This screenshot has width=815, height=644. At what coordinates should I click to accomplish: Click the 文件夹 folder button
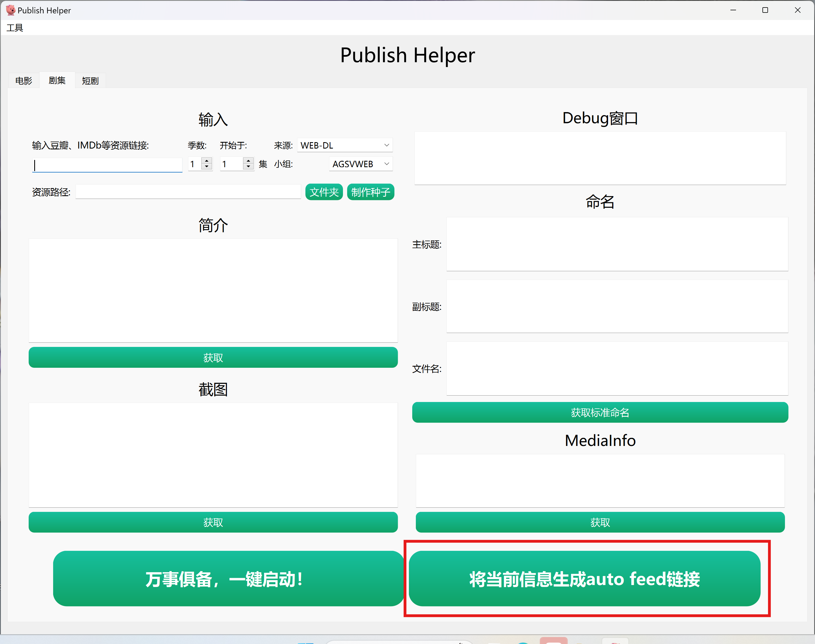click(x=324, y=192)
